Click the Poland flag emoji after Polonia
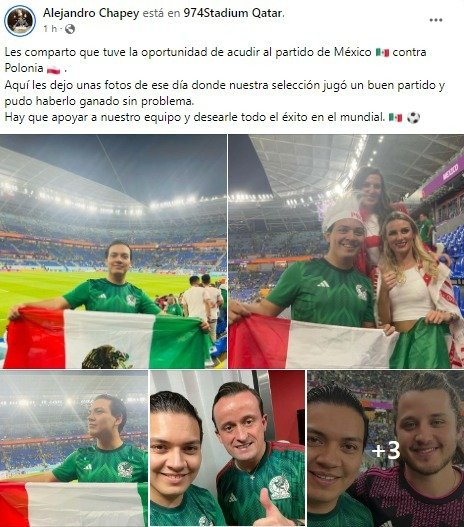 point(53,69)
